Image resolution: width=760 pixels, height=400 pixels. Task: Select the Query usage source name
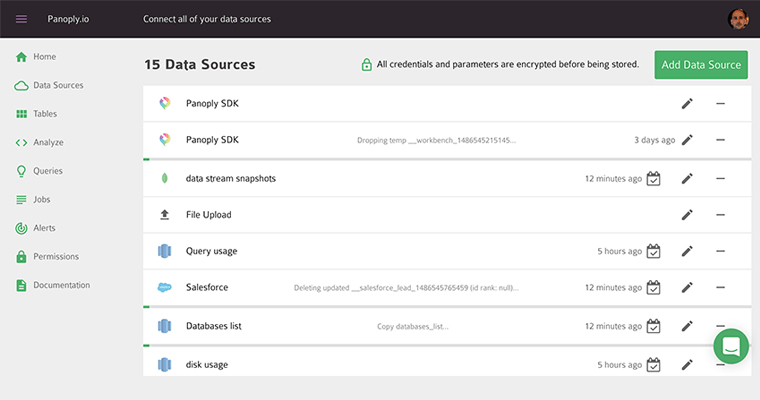(x=211, y=251)
